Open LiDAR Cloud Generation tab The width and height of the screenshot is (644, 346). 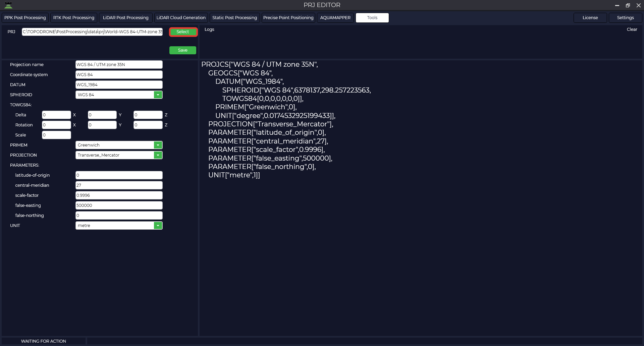[x=181, y=18]
